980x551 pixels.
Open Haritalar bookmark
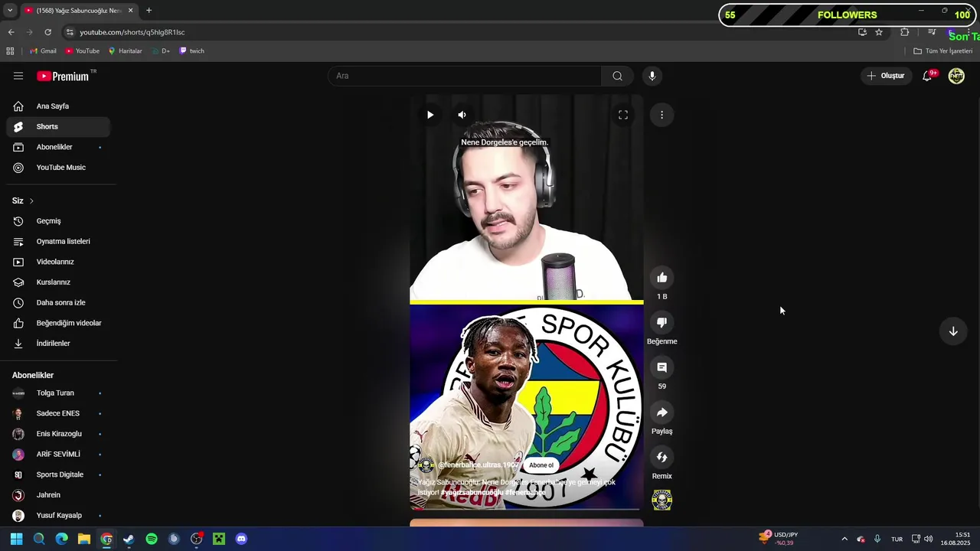(125, 51)
